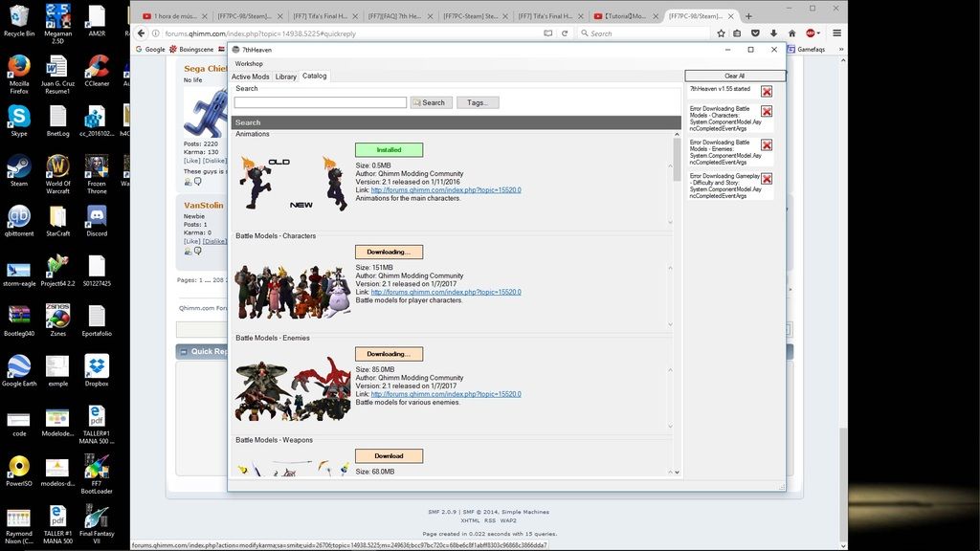Open the Animations mod forum link

coord(446,190)
